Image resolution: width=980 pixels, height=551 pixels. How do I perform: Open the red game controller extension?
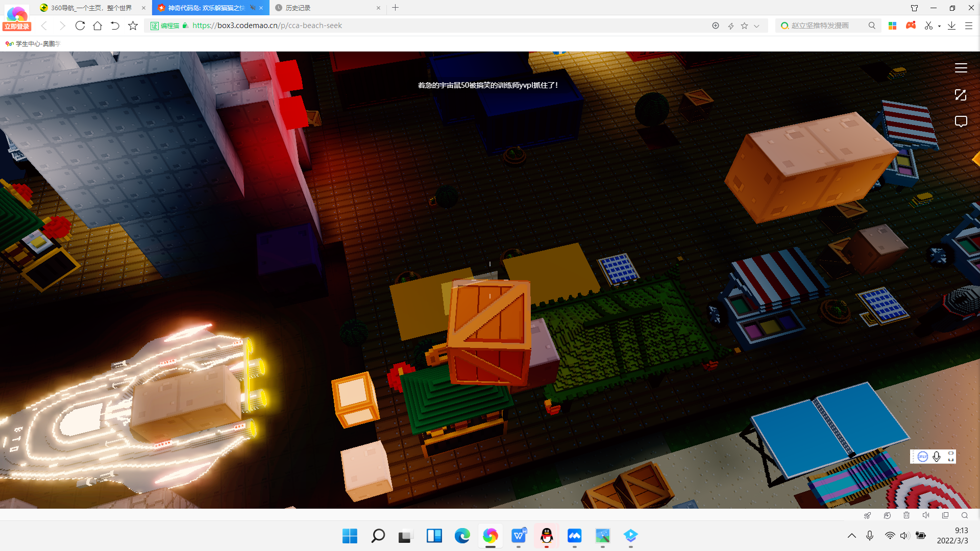pyautogui.click(x=911, y=25)
